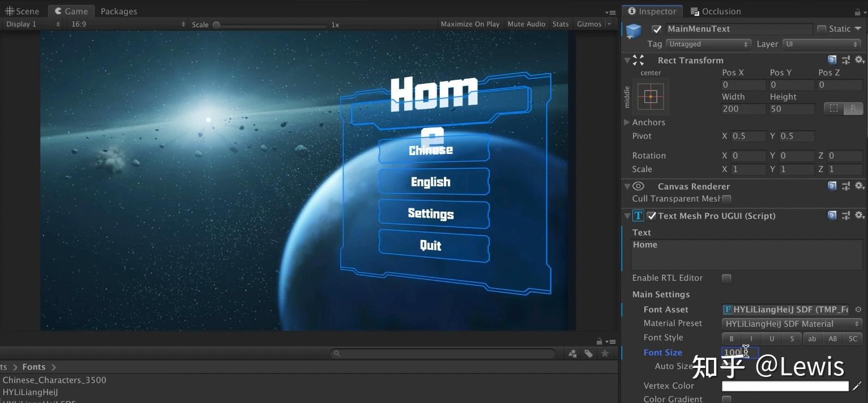The height and width of the screenshot is (403, 868).
Task: Open the Layer dropdown set to UI
Action: (821, 44)
